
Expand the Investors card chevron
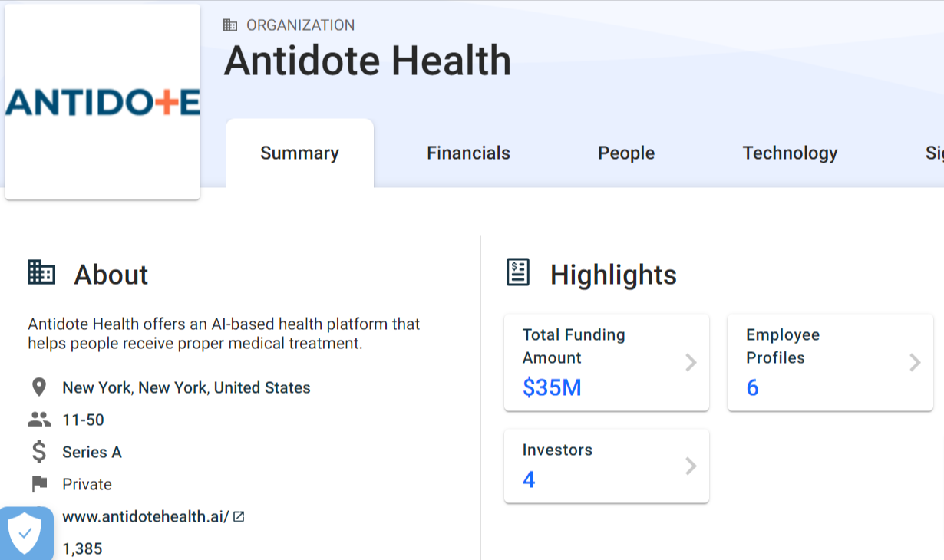tap(691, 466)
